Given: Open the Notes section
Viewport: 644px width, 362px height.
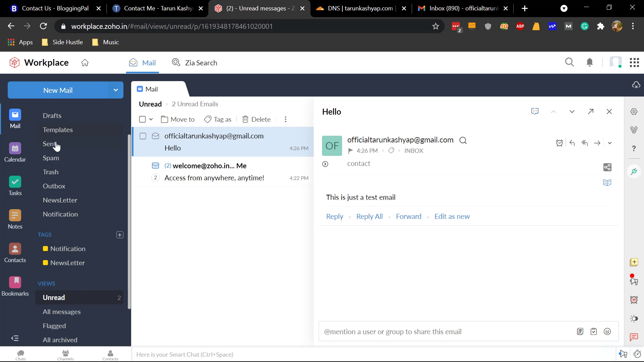Looking at the screenshot, I should pyautogui.click(x=15, y=219).
